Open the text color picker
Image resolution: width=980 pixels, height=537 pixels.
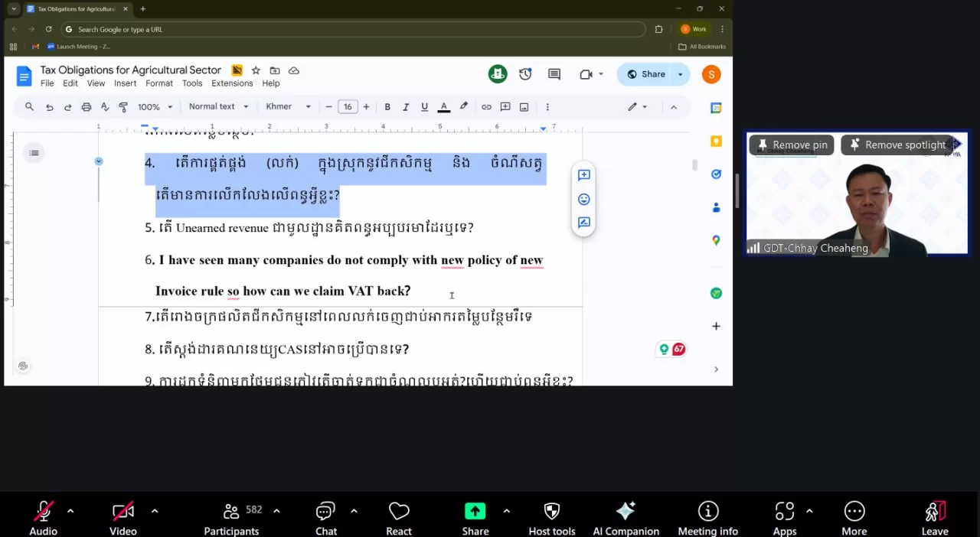click(x=443, y=107)
